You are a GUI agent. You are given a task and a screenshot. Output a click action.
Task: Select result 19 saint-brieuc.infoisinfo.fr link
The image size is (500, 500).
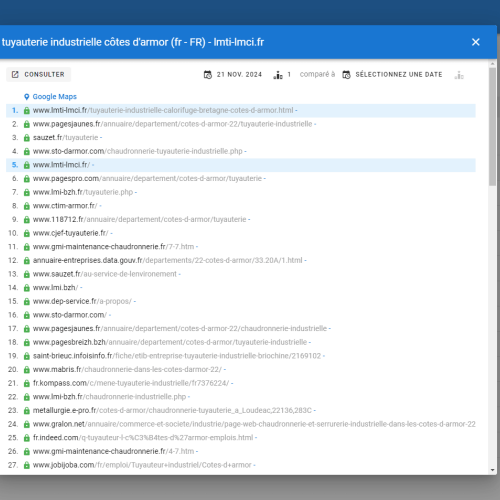pyautogui.click(x=177, y=356)
